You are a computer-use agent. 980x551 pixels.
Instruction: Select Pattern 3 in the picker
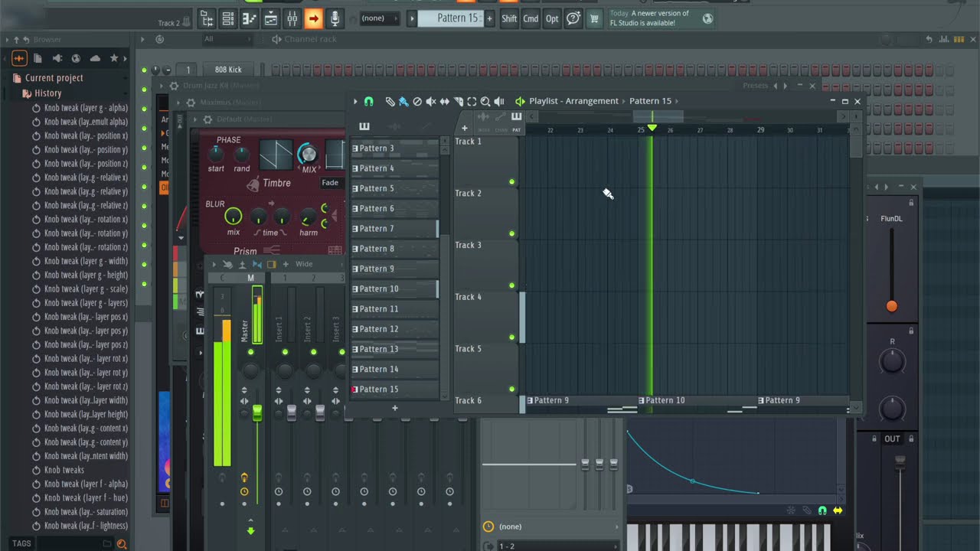(x=394, y=148)
